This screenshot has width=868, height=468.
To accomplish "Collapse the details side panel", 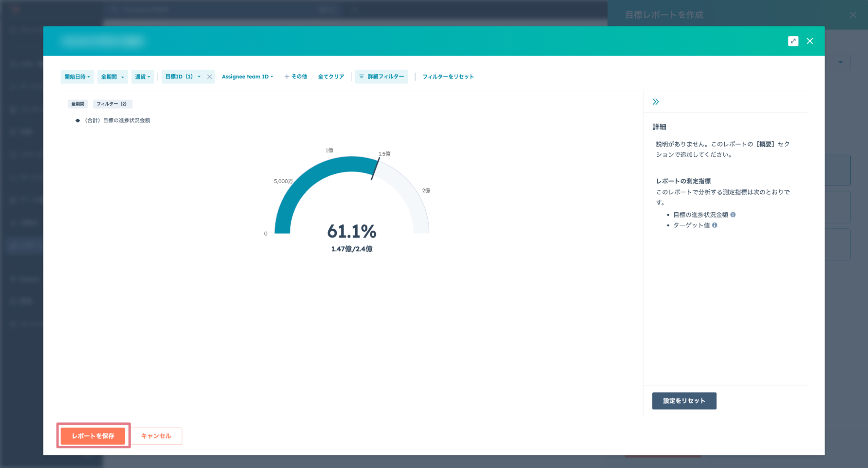I will tap(655, 102).
